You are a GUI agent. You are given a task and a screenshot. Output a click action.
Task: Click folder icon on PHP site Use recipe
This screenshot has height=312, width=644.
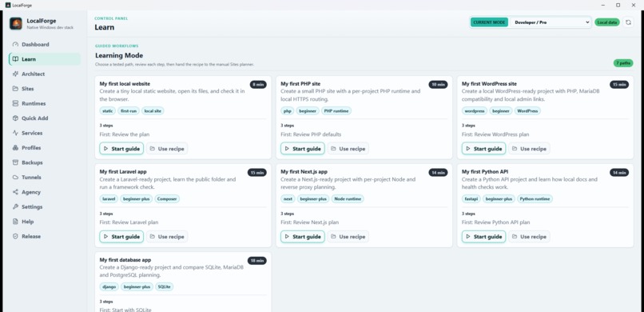click(x=333, y=148)
